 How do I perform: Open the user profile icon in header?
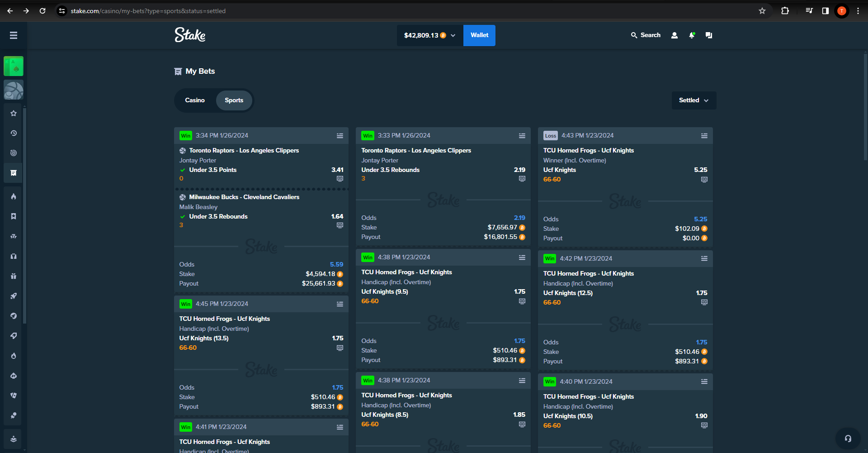[675, 35]
